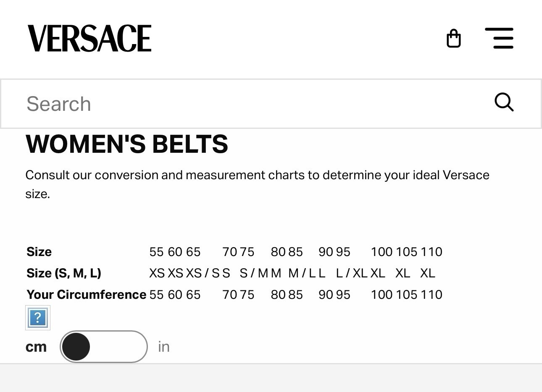Click the magnifying glass search icon
Screen dimensions: 542x392
[504, 102]
